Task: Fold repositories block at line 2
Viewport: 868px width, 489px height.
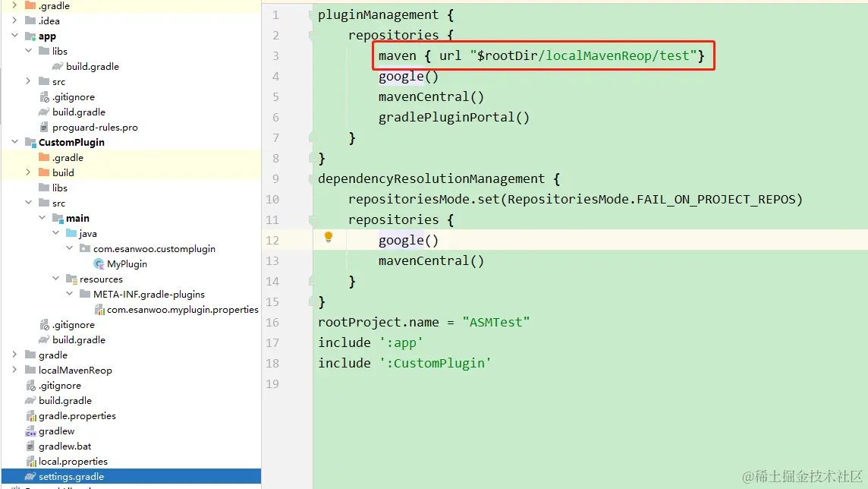Action: tap(312, 36)
